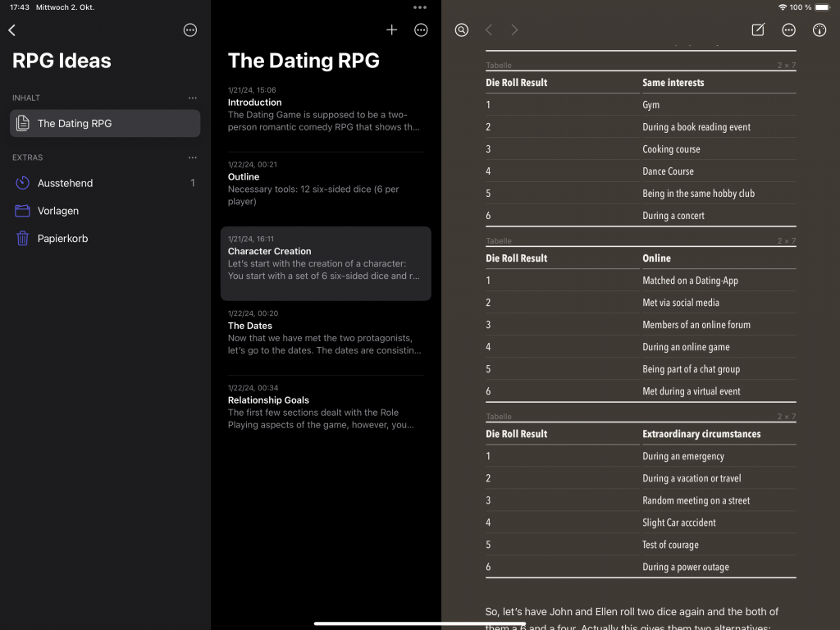This screenshot has height=630, width=840.
Task: Open the editor's ellipsis actions menu
Action: tap(788, 30)
